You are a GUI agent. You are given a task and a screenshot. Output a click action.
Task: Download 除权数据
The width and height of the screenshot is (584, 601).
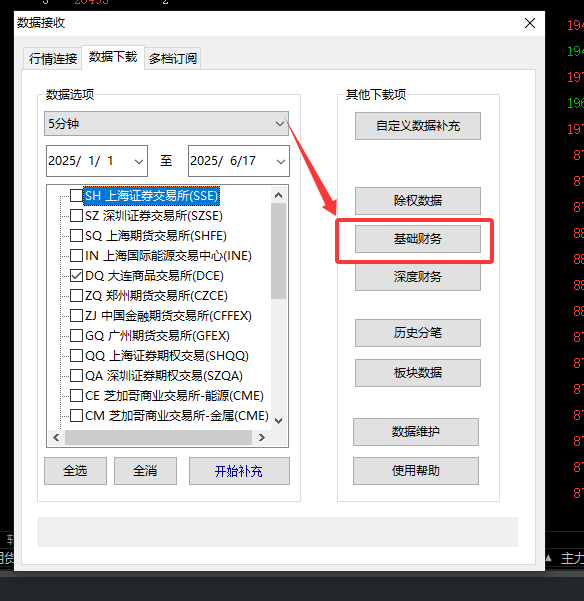(418, 200)
